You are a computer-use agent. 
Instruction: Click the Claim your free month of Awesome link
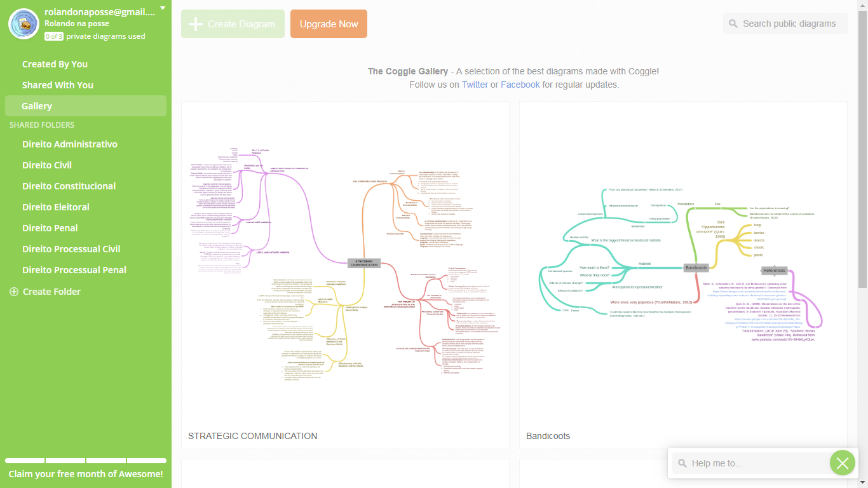click(86, 473)
